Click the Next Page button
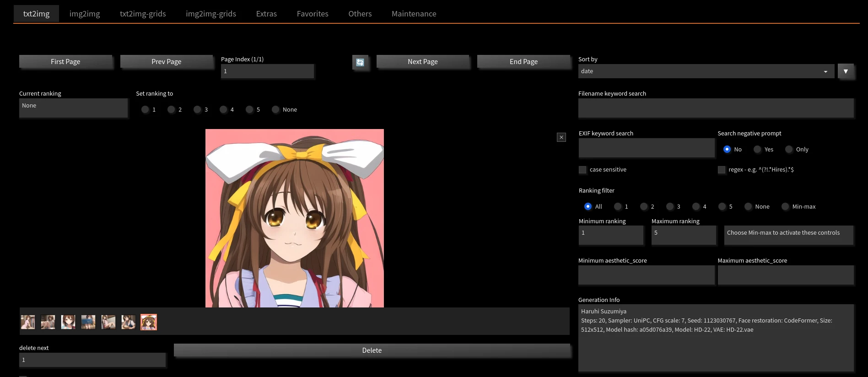868x377 pixels. [422, 62]
